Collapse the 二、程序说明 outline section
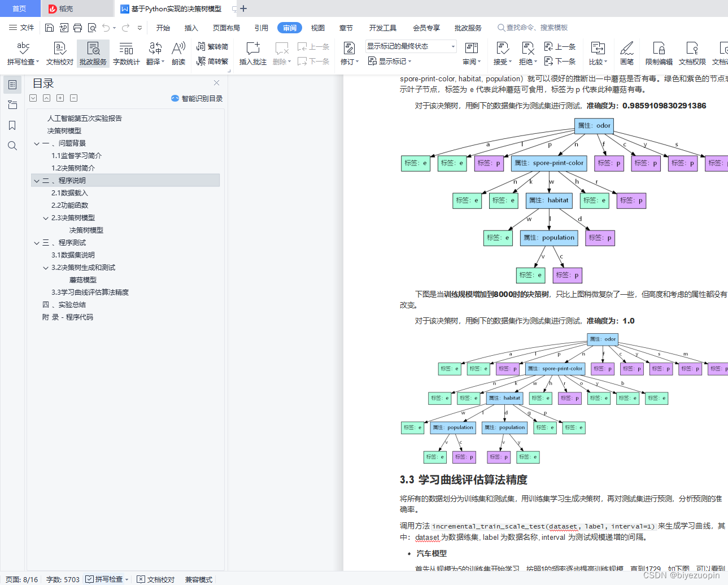 pyautogui.click(x=37, y=181)
